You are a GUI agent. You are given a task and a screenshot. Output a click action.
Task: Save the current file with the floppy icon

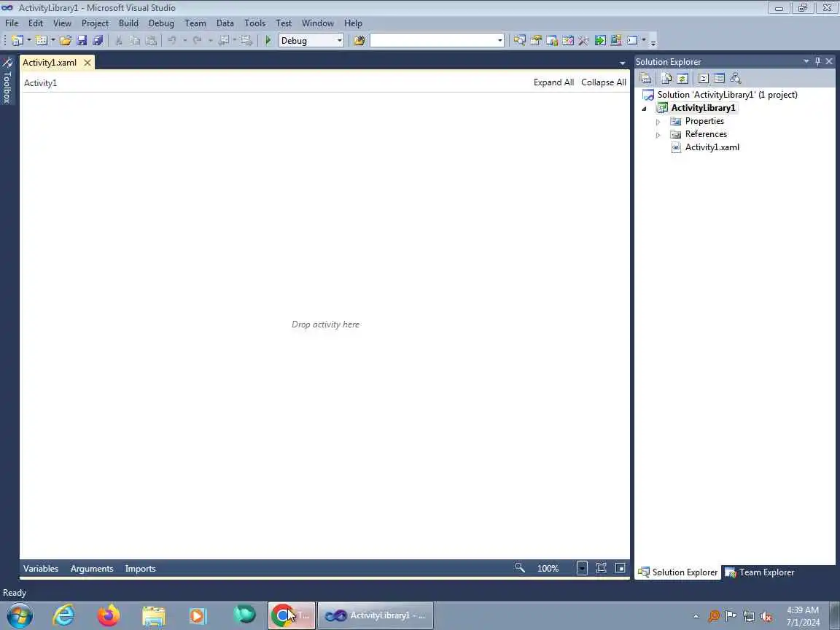tap(82, 40)
